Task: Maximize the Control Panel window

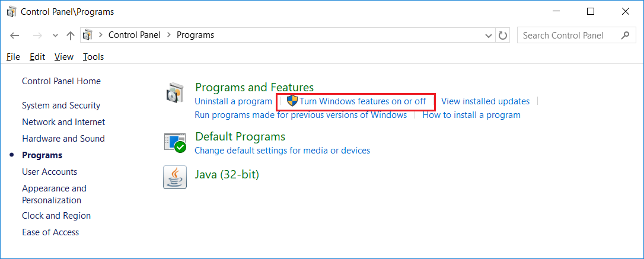Action: coord(591,12)
